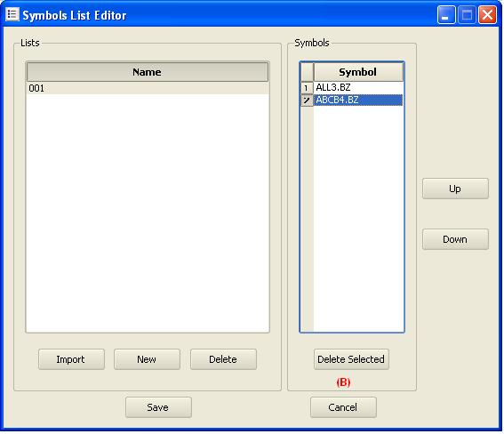
Task: Click row header number 1
Action: tap(307, 88)
